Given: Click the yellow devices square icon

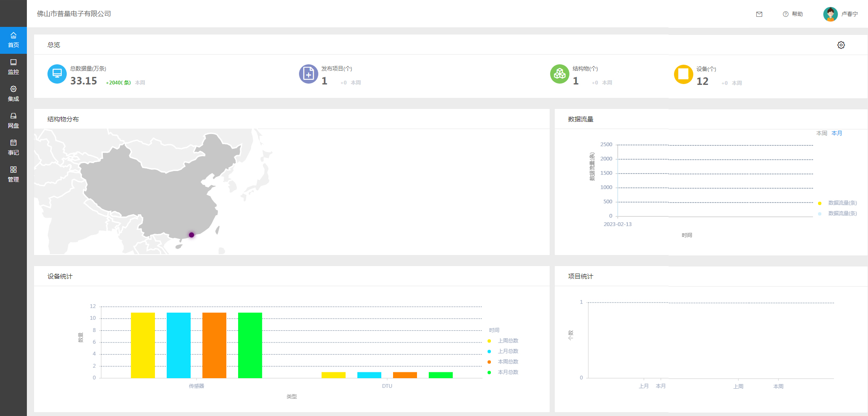Looking at the screenshot, I should tap(683, 74).
